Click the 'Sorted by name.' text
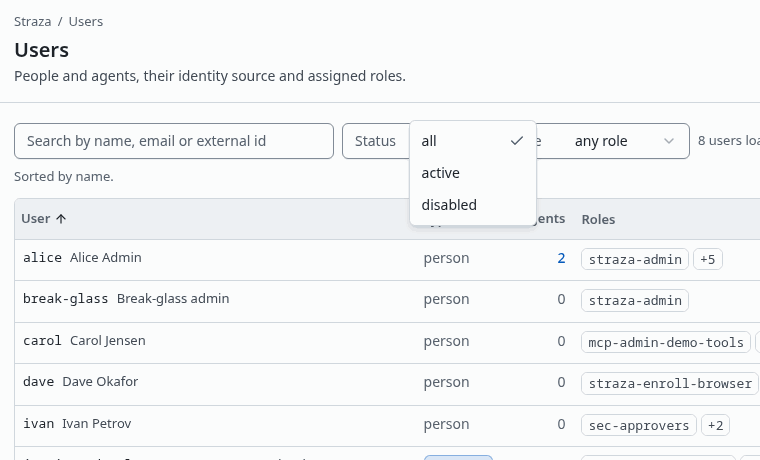The height and width of the screenshot is (460, 760). pyautogui.click(x=63, y=176)
